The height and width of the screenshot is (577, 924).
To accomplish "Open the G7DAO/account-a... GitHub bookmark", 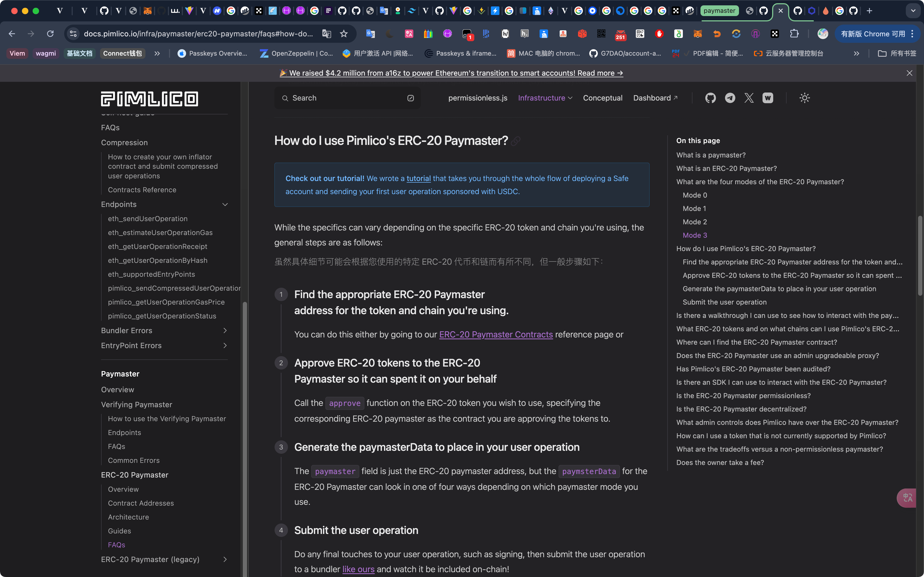I will click(625, 53).
